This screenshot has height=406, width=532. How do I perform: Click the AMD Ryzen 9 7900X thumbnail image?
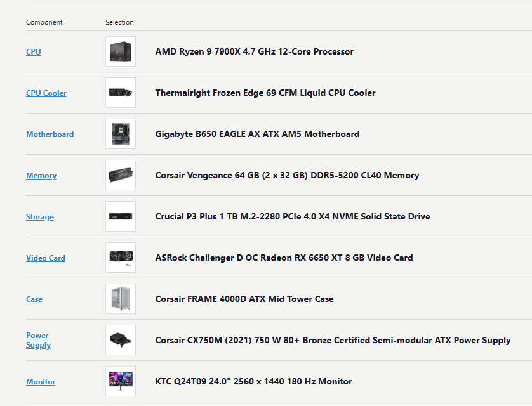click(121, 51)
